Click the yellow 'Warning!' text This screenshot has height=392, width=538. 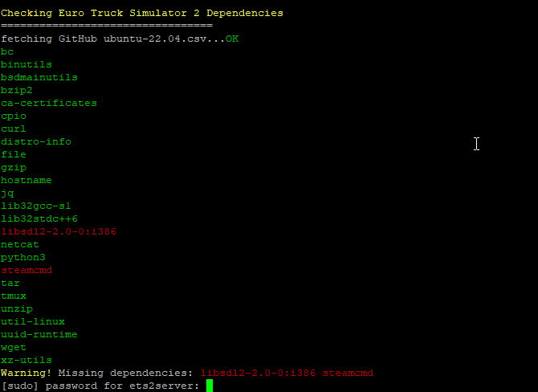(26, 373)
